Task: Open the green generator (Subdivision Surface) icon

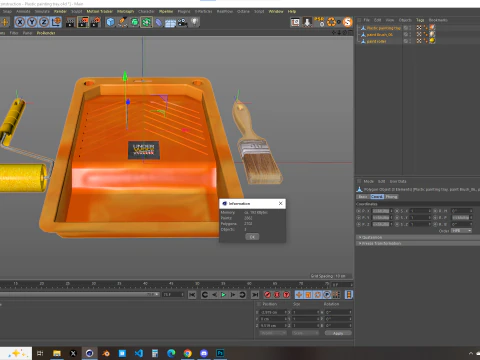Action: coord(134,22)
